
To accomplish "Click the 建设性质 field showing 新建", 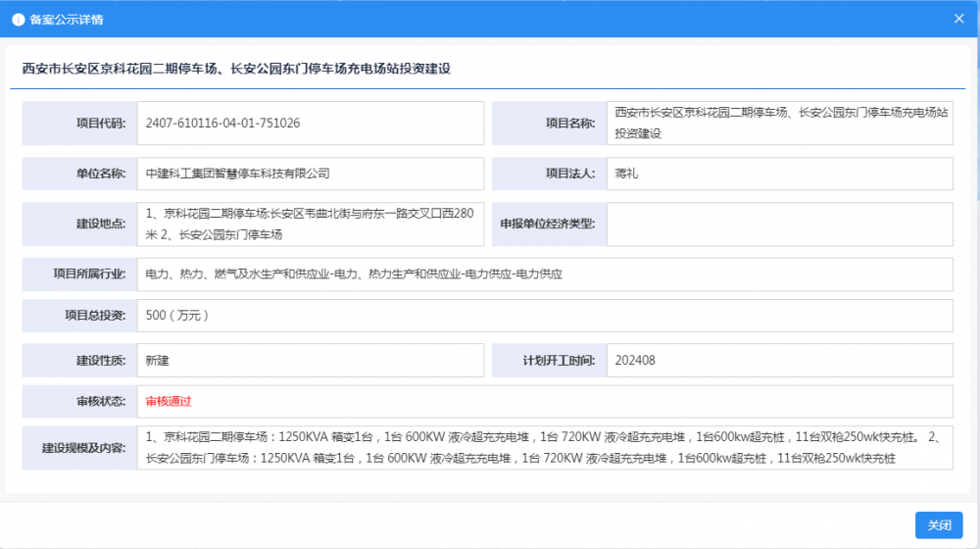I will point(311,360).
